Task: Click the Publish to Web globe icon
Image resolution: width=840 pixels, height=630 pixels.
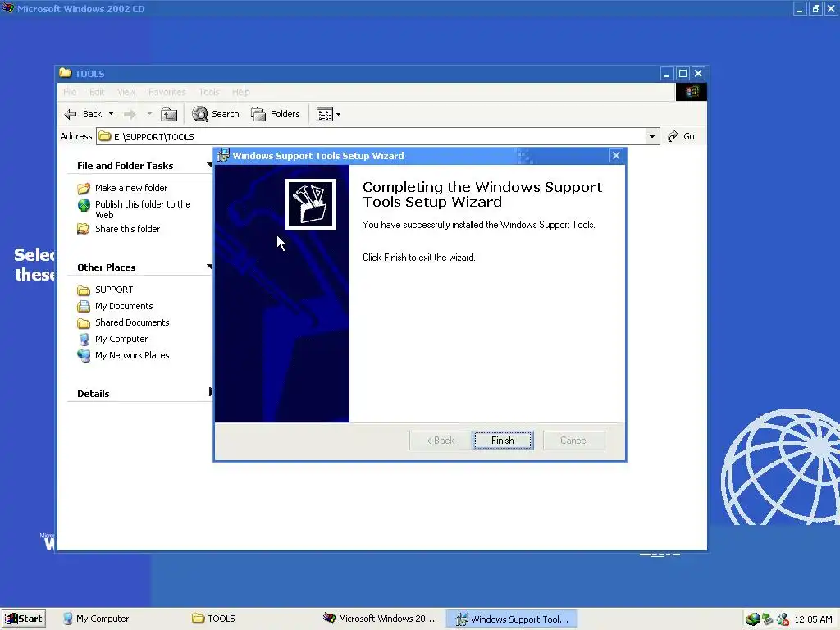Action: 84,204
